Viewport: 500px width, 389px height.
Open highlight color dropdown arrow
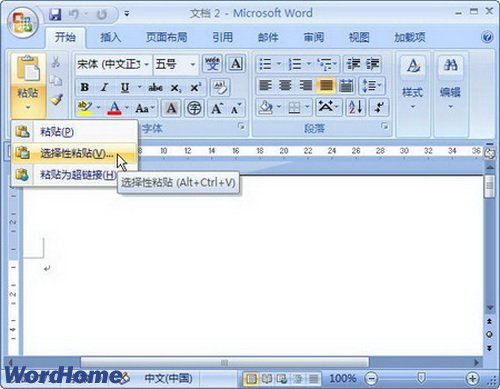coord(99,108)
